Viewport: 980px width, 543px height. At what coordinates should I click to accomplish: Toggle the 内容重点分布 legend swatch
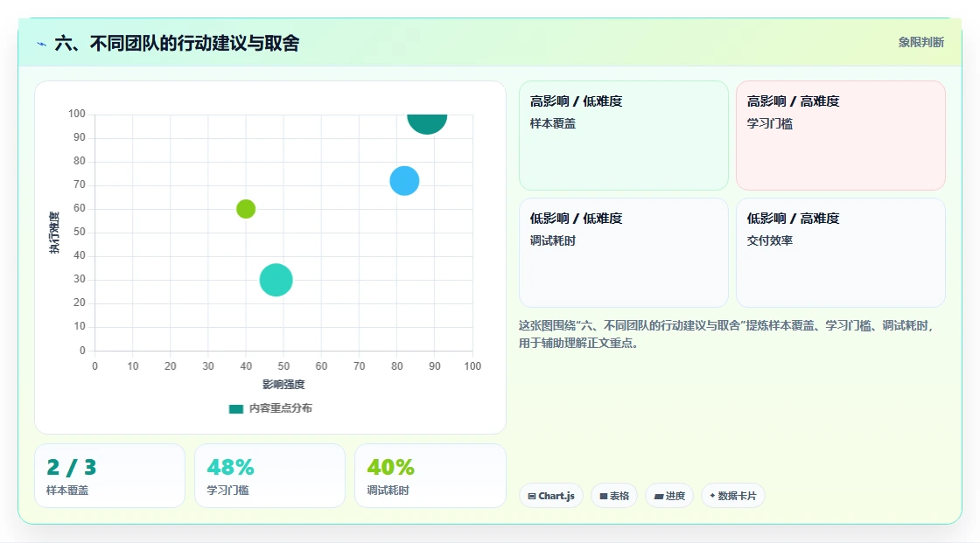pyautogui.click(x=235, y=408)
